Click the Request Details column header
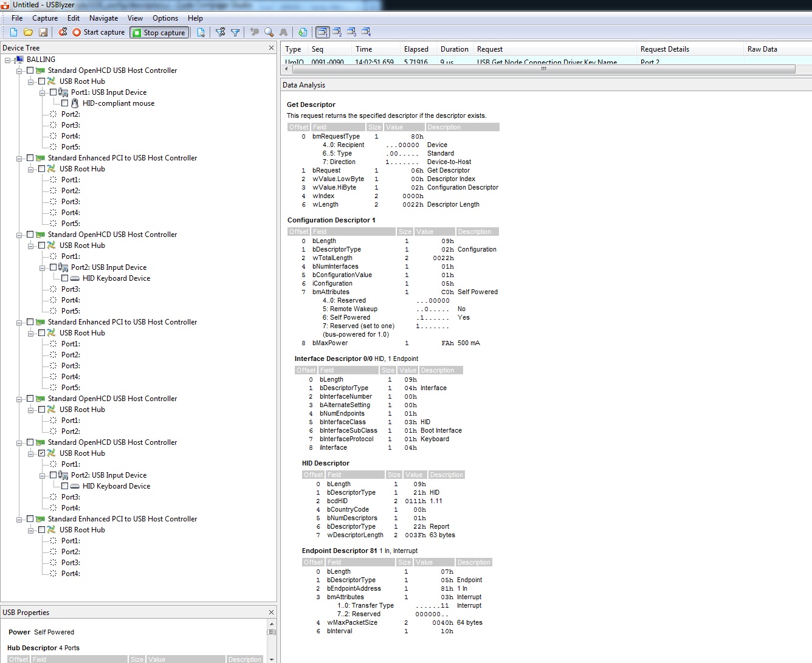This screenshot has width=812, height=663. 690,49
